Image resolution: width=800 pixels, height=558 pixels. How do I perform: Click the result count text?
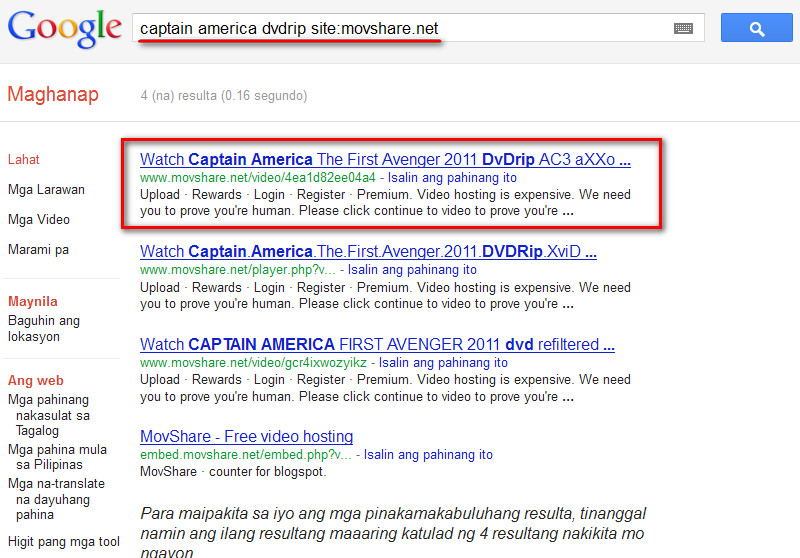click(x=224, y=95)
